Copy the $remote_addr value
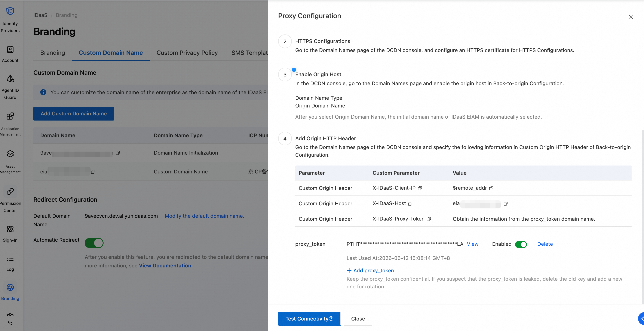The image size is (644, 331). pos(491,188)
